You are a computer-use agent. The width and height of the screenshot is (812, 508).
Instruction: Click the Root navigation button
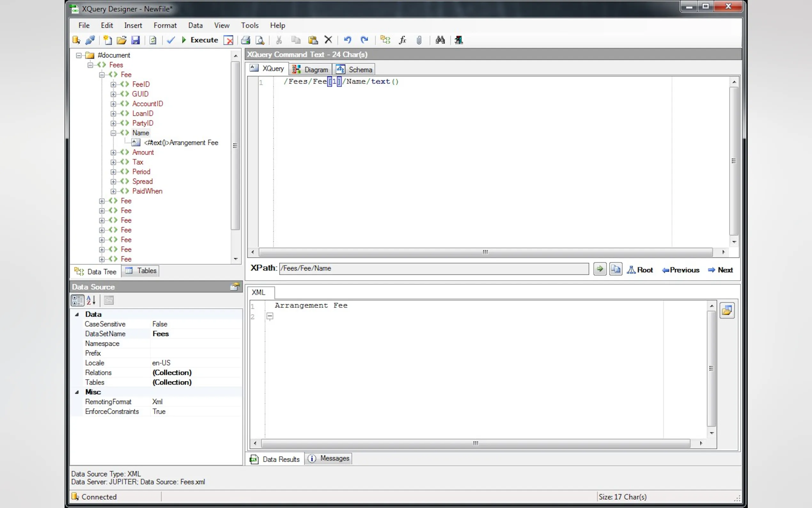point(640,270)
